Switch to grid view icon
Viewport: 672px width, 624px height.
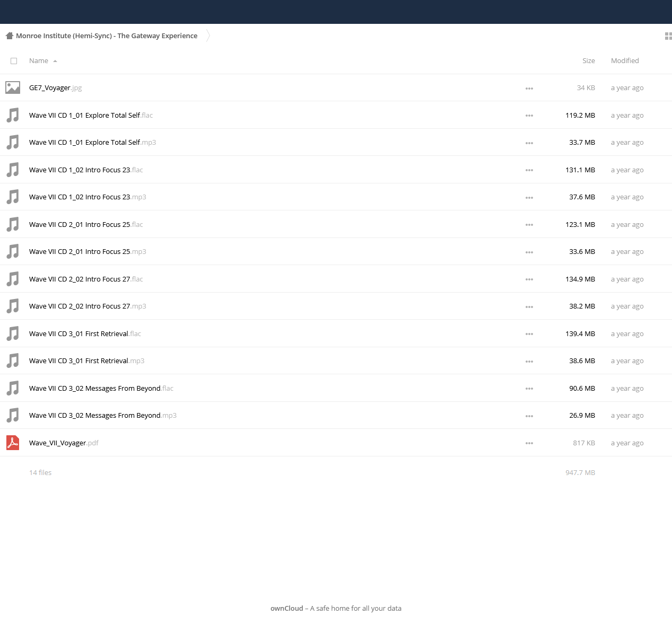(668, 36)
